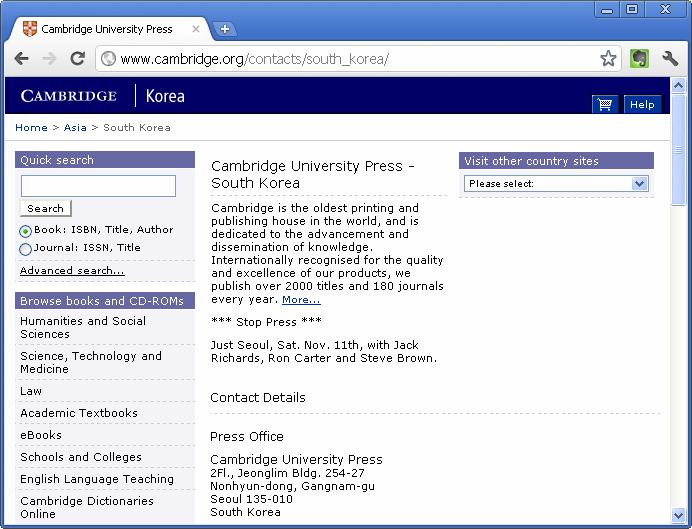Image resolution: width=692 pixels, height=529 pixels.
Task: Open the Law category
Action: tap(31, 391)
